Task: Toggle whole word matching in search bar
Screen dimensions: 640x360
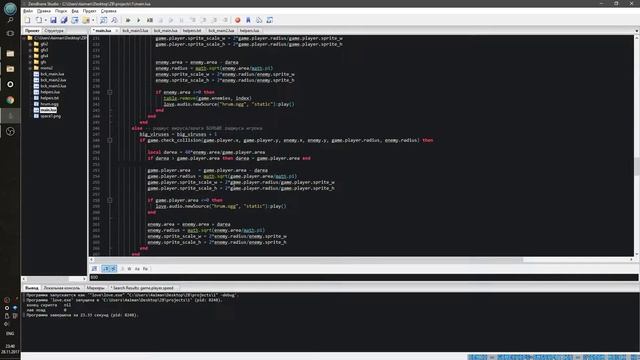Action: tap(129, 269)
